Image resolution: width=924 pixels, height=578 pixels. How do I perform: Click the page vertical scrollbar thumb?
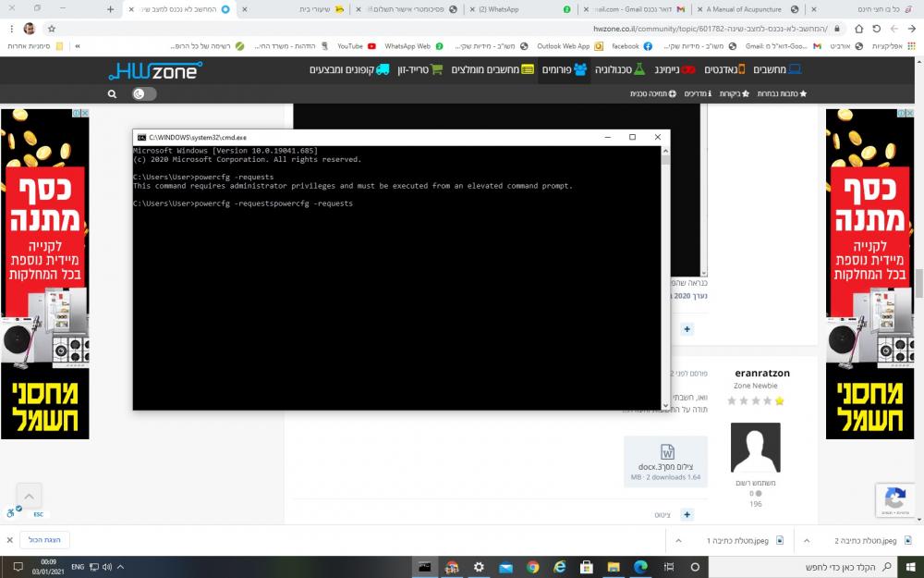tap(920, 285)
